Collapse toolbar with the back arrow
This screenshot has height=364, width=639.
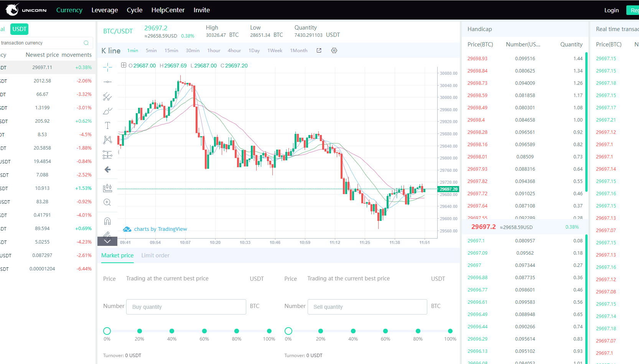pos(107,170)
